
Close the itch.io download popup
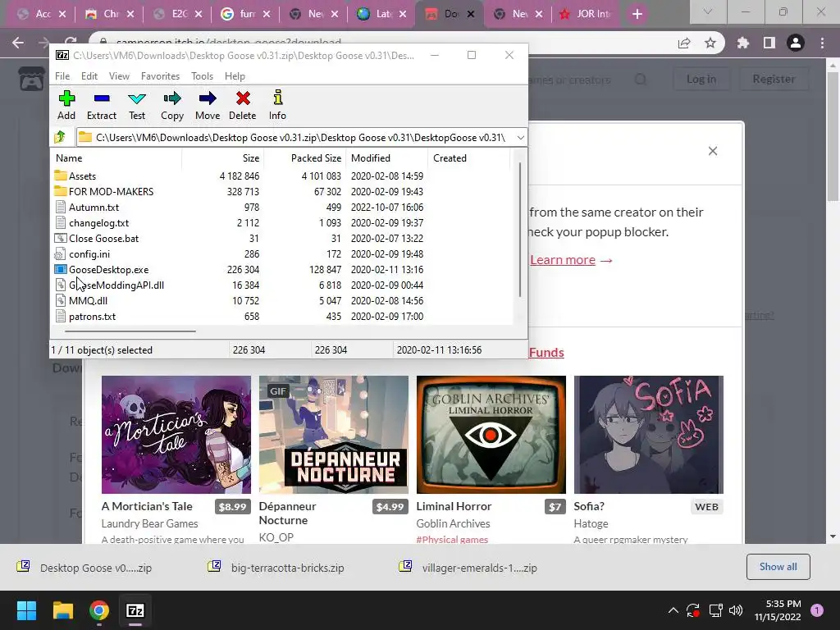(713, 151)
